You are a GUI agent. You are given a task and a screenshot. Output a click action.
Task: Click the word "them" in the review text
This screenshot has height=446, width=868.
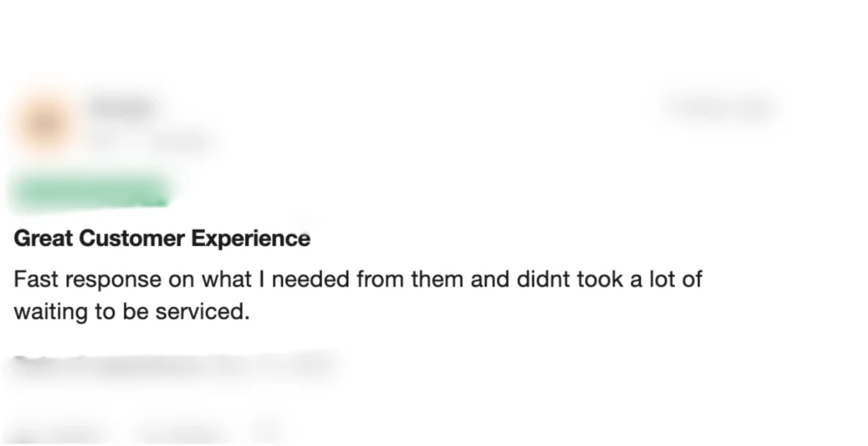click(x=437, y=279)
